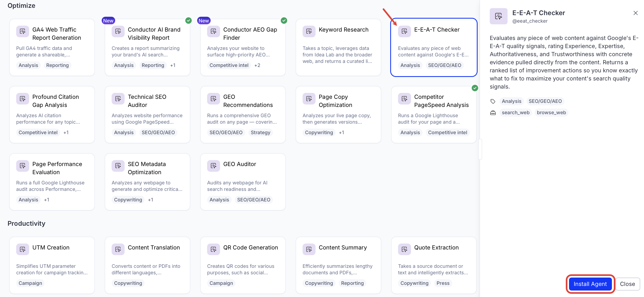Click the large E-E-A-T Checker panel icon

499,16
